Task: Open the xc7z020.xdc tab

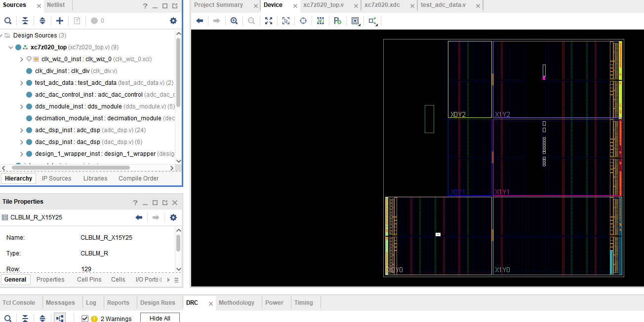Action: 382,5
